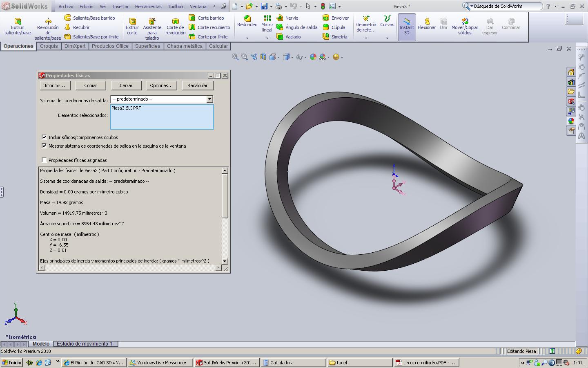Image resolution: width=588 pixels, height=368 pixels.
Task: Switch to Calculadora taskbar window
Action: click(x=293, y=363)
